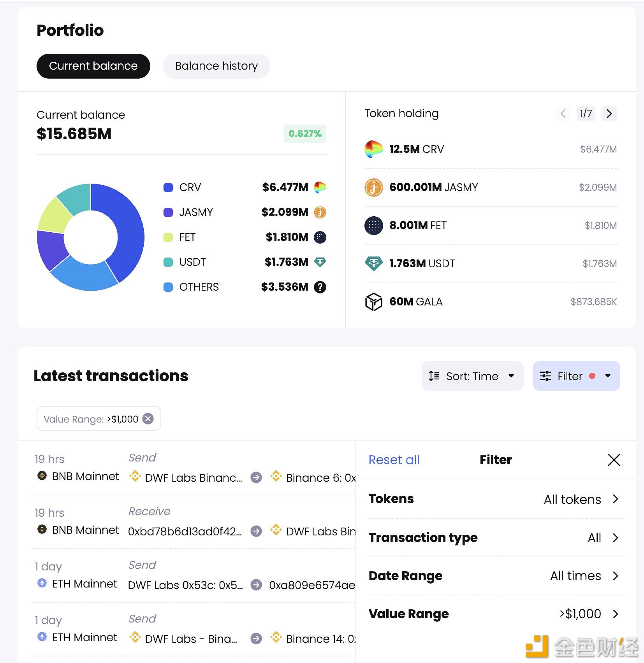
Task: Click the GALA cube icon in Token holding
Action: tap(373, 302)
